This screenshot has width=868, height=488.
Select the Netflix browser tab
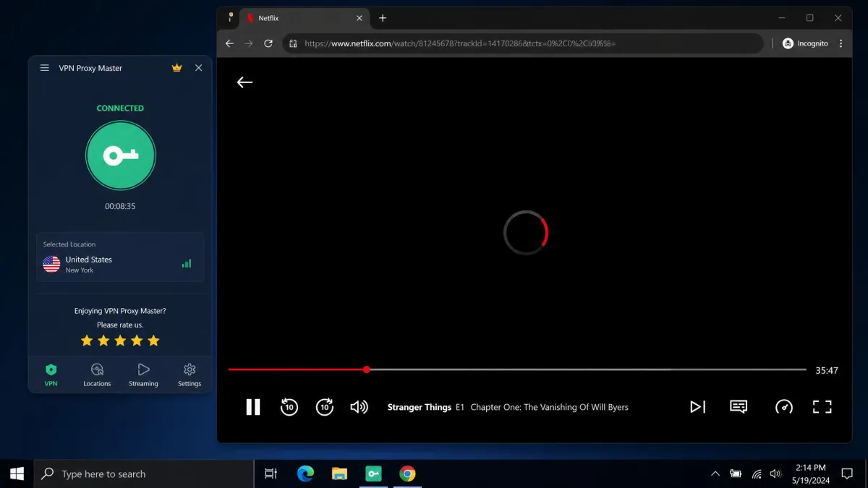[304, 18]
